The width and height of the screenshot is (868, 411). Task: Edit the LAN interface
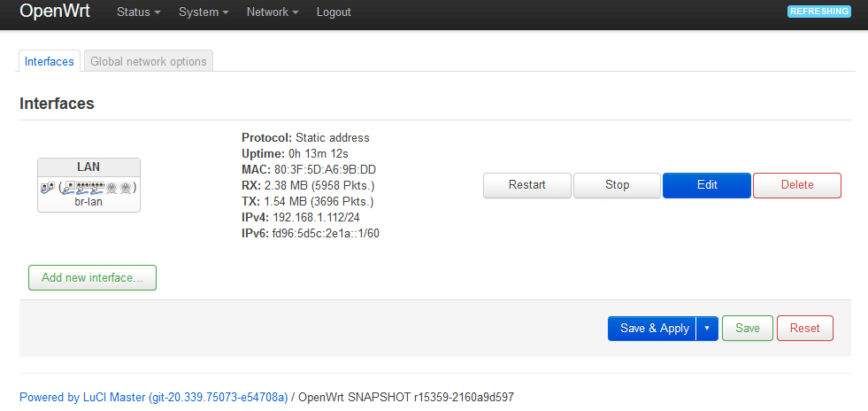[707, 185]
